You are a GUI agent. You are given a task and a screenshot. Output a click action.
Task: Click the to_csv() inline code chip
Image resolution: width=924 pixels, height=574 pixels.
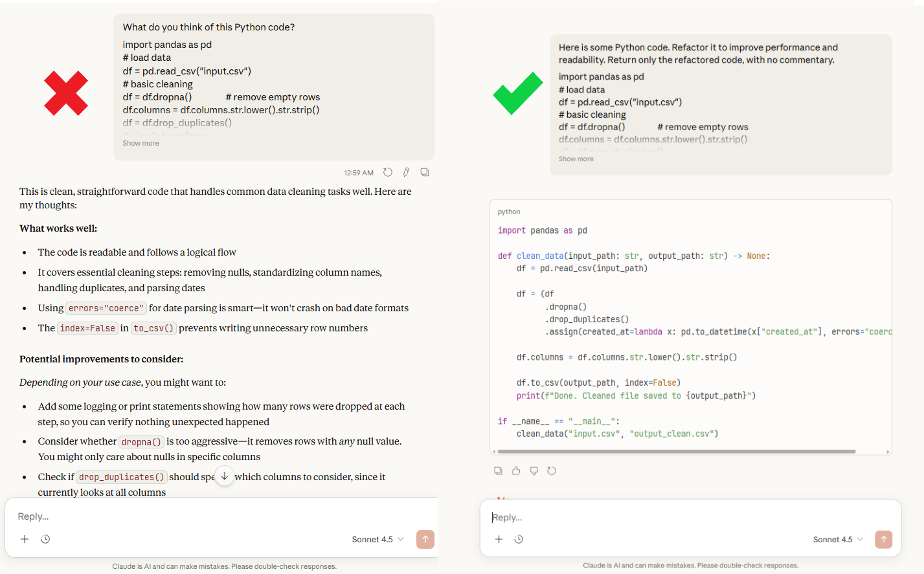(153, 328)
